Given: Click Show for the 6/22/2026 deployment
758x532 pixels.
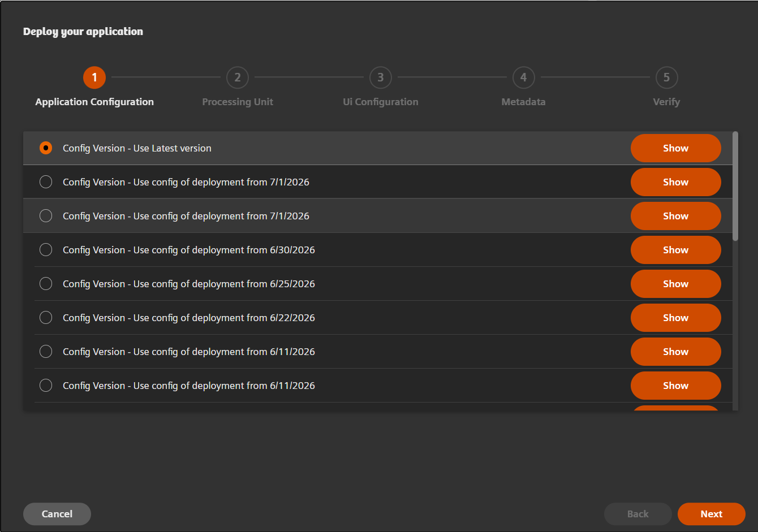Looking at the screenshot, I should pos(675,318).
